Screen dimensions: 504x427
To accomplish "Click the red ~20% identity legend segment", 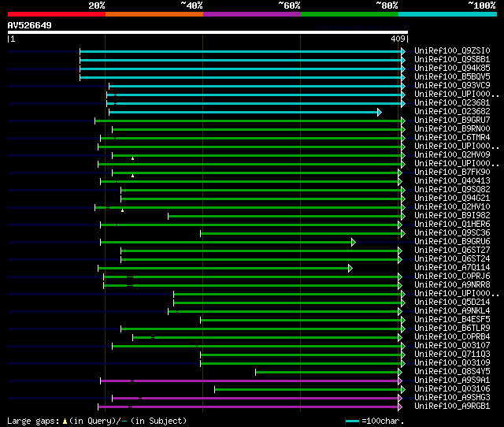I will tap(57, 14).
